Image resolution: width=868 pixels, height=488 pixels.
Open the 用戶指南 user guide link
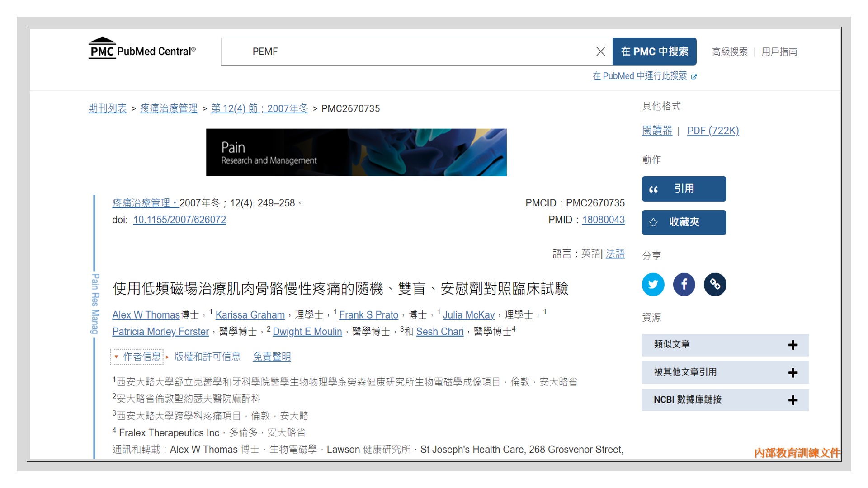coord(779,52)
